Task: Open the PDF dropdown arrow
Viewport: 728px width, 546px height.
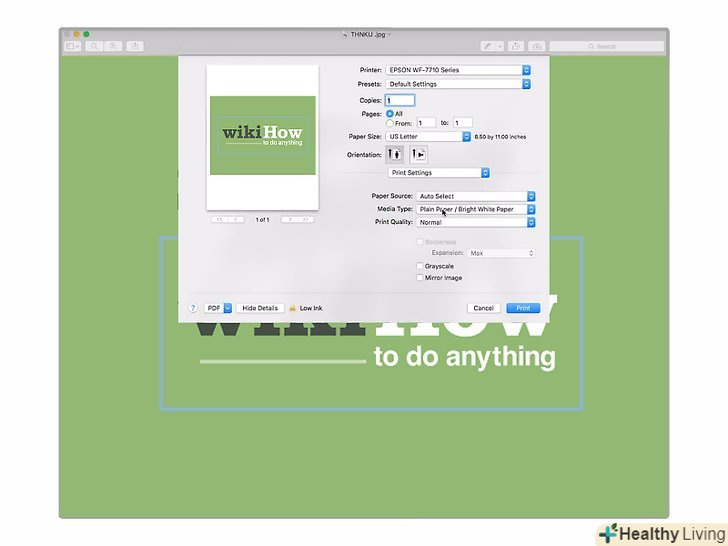Action: [x=228, y=308]
